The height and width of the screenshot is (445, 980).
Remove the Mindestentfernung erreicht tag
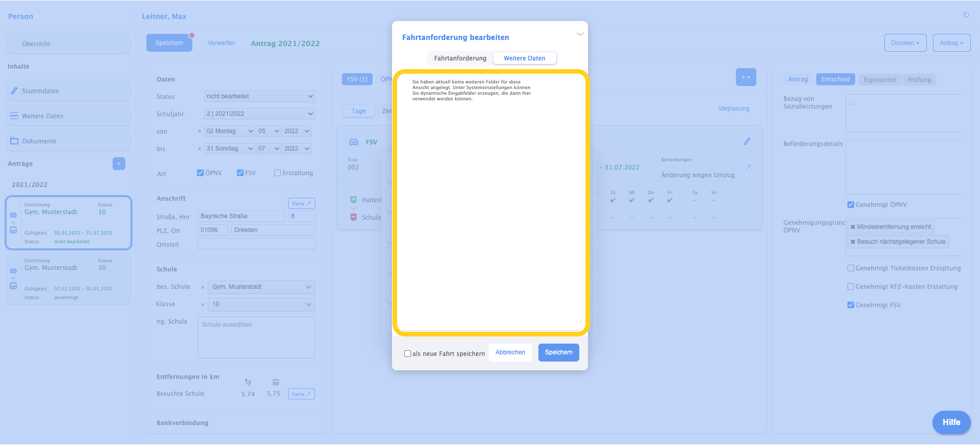click(853, 227)
